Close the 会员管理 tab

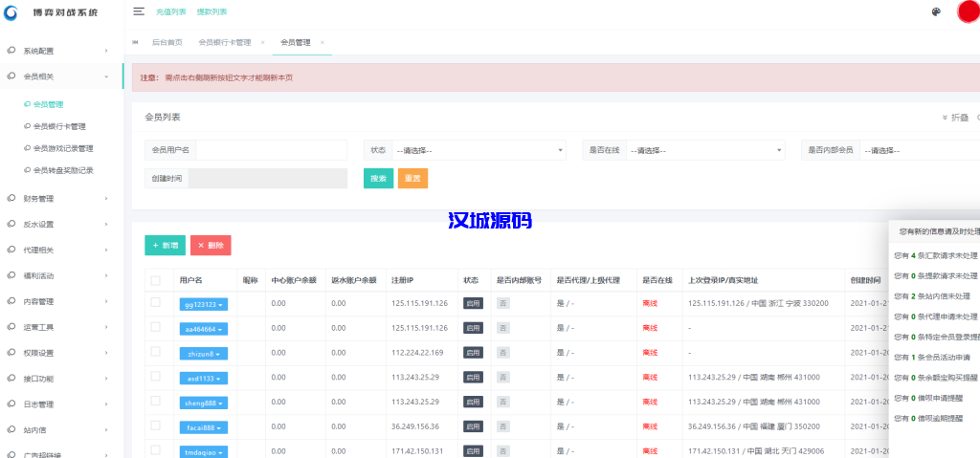323,42
